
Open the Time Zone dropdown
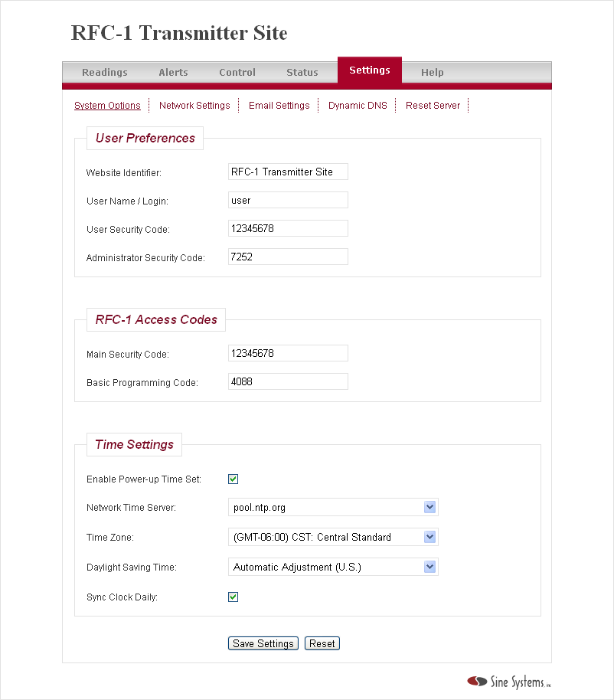(x=333, y=537)
